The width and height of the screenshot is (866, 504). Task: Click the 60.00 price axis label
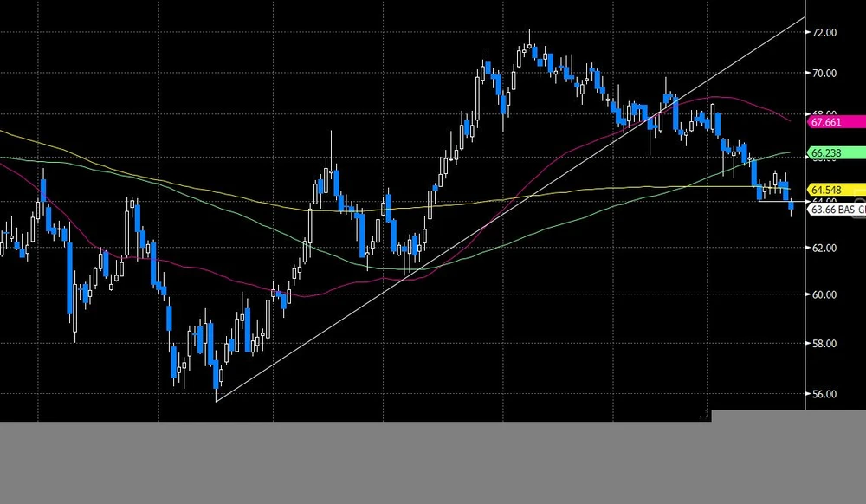point(823,295)
